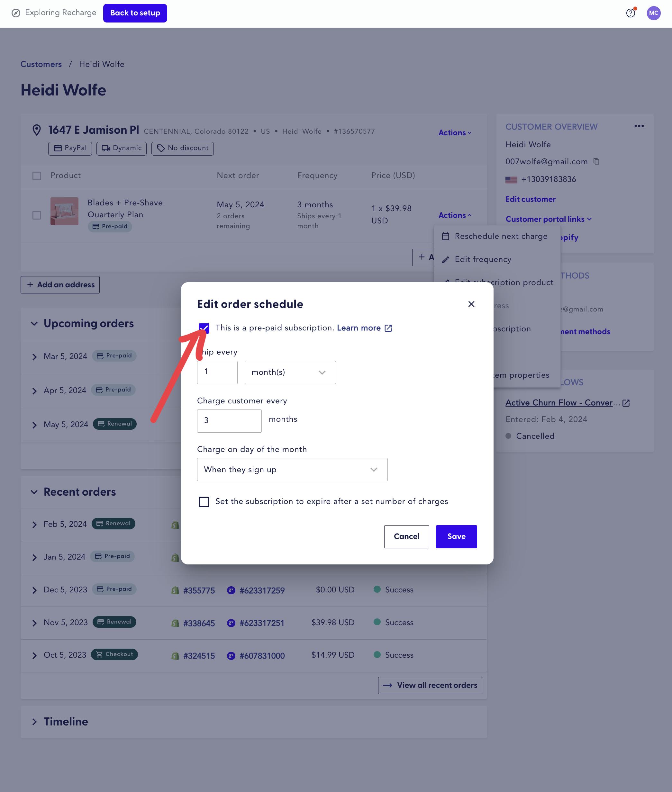Select Edit frequency menu option
The height and width of the screenshot is (792, 672).
tap(483, 259)
